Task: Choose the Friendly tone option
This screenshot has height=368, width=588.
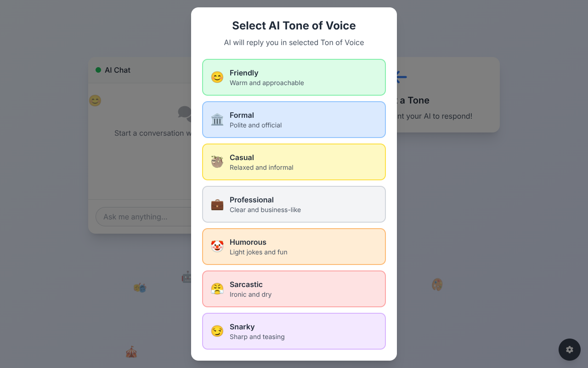Action: [x=294, y=77]
